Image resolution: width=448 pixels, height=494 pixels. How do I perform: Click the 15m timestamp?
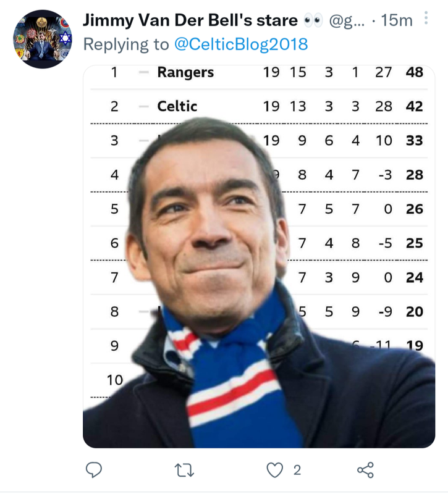[x=397, y=20]
